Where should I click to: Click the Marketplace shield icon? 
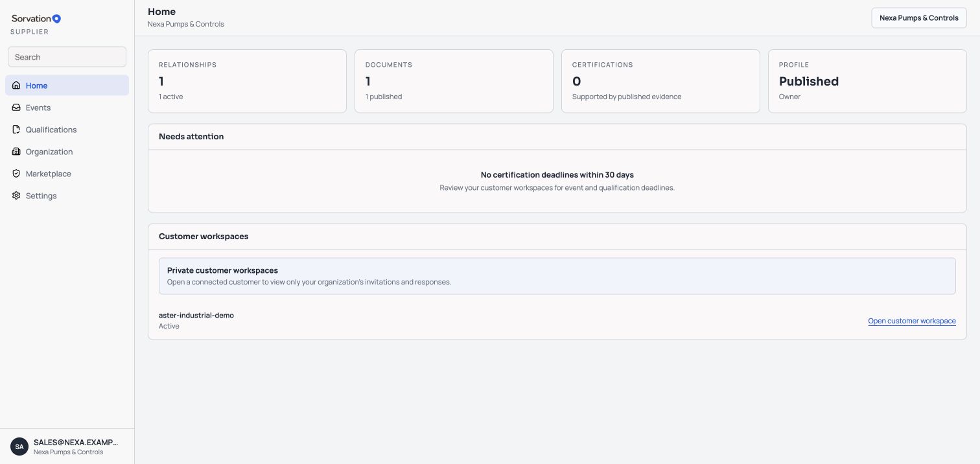coord(16,174)
